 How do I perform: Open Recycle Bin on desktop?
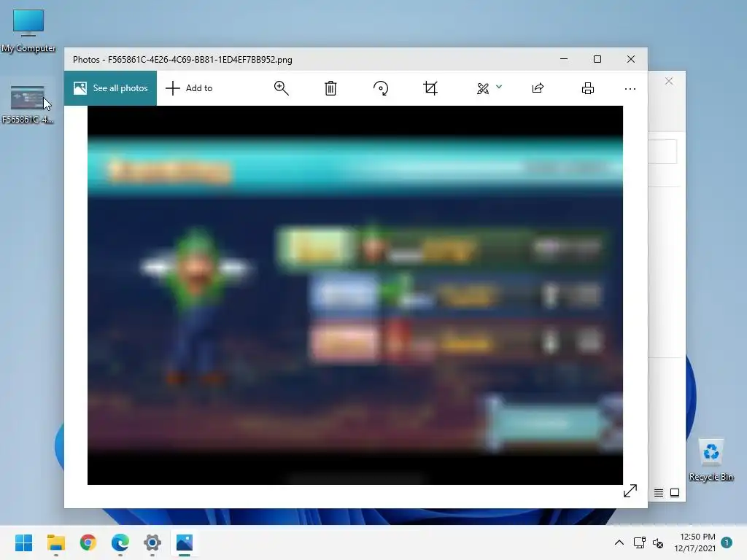[711, 460]
